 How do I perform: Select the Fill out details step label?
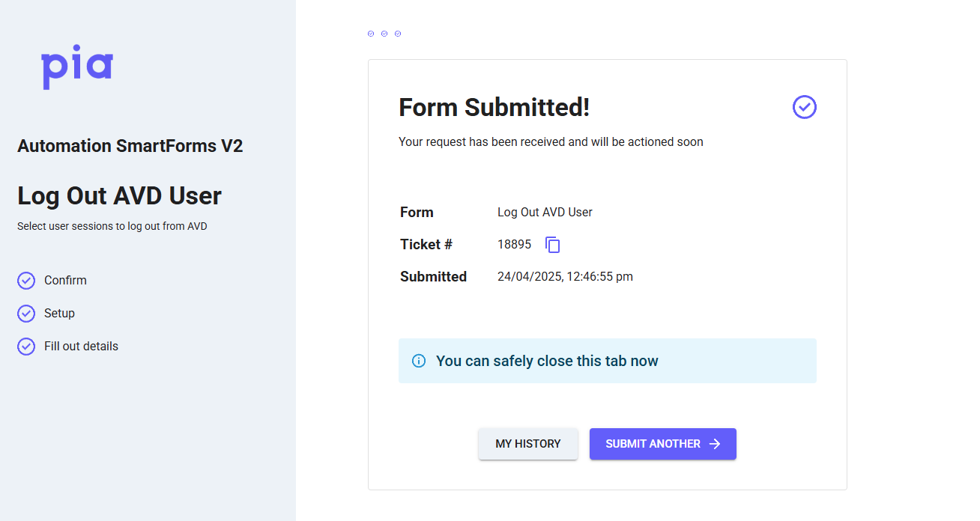click(x=81, y=347)
